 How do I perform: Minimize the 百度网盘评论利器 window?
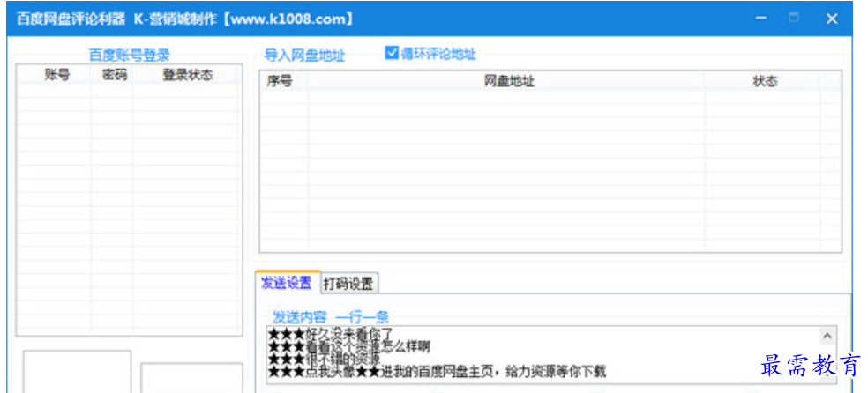point(761,19)
